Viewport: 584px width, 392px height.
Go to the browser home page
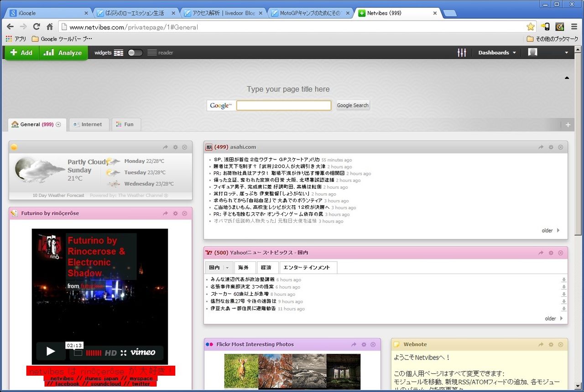pos(50,27)
